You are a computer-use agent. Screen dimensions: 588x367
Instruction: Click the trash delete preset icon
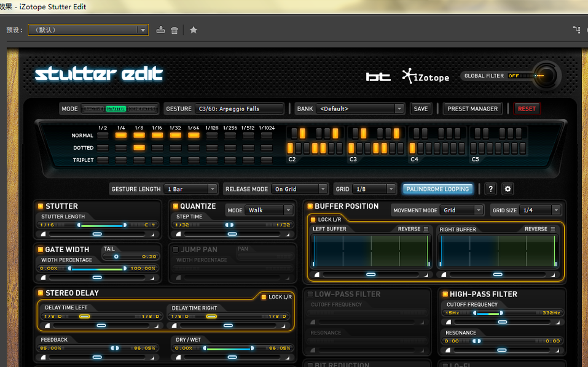[174, 30]
